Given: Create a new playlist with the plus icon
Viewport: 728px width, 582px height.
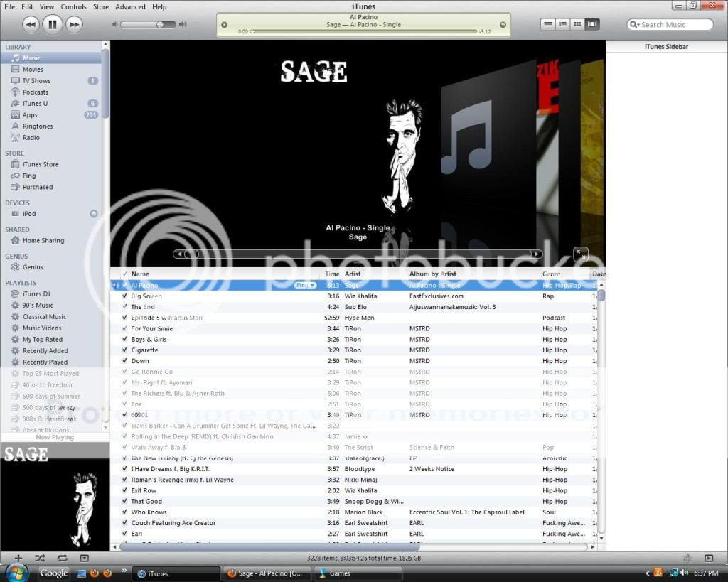Looking at the screenshot, I should [x=18, y=558].
